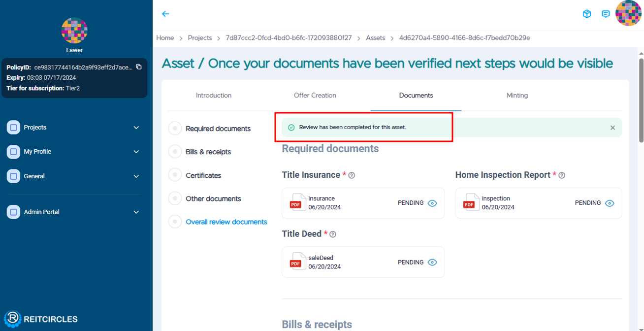Click the help icon beside Home Inspection Report
Screen dimensions: 644x331
[x=562, y=174]
